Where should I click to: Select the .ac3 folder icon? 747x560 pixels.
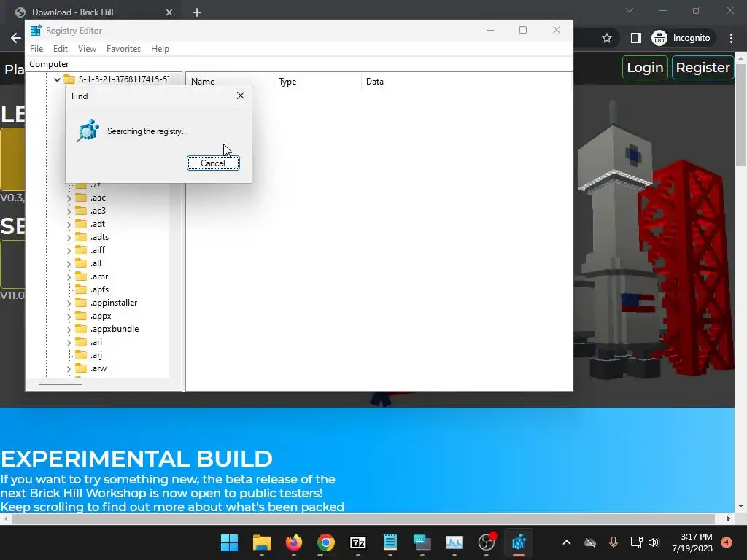point(81,211)
